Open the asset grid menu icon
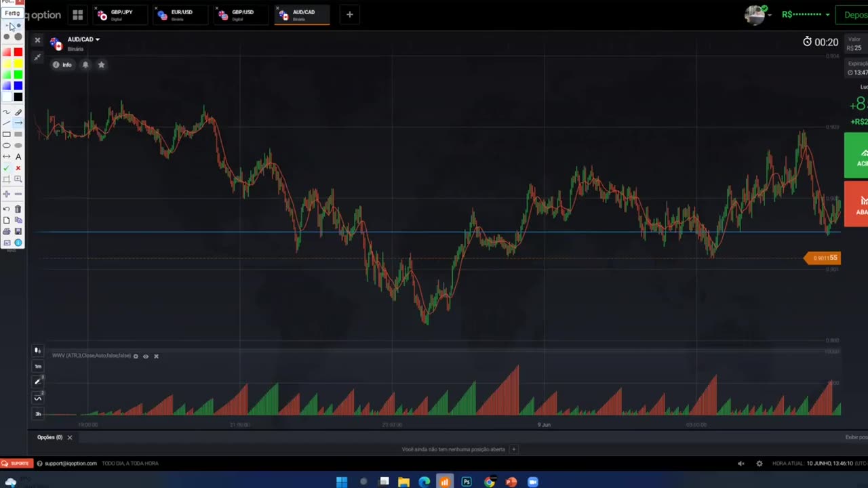The image size is (868, 488). pos(78,14)
